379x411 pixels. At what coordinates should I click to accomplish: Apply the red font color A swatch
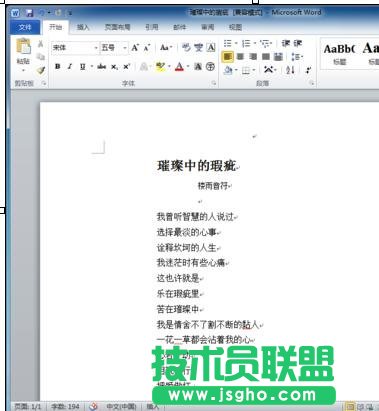pos(180,67)
